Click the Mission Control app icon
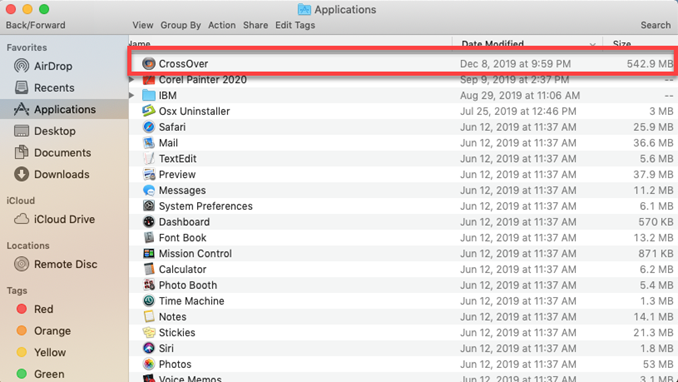678x382 pixels. 149,254
